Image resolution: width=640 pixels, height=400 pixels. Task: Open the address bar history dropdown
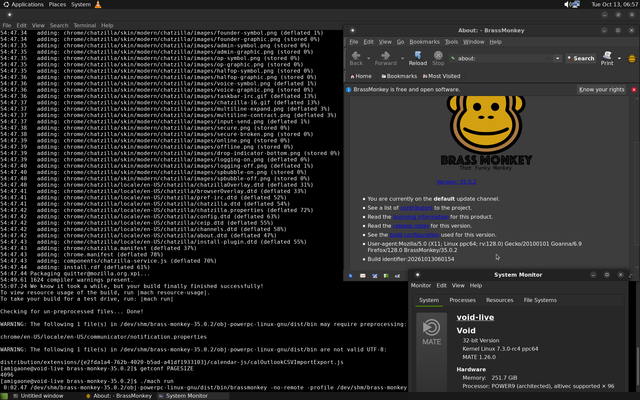coord(558,58)
